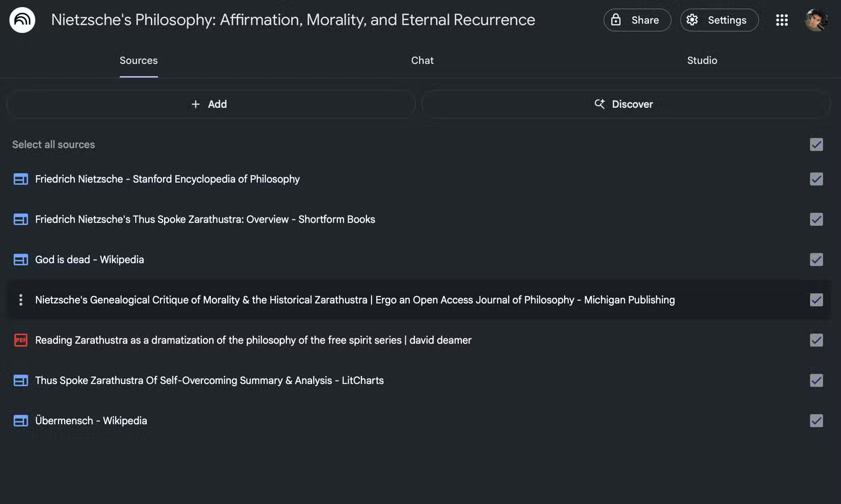The image size is (841, 504).
Task: Click the PDF icon on the david deamer source
Action: tap(20, 340)
